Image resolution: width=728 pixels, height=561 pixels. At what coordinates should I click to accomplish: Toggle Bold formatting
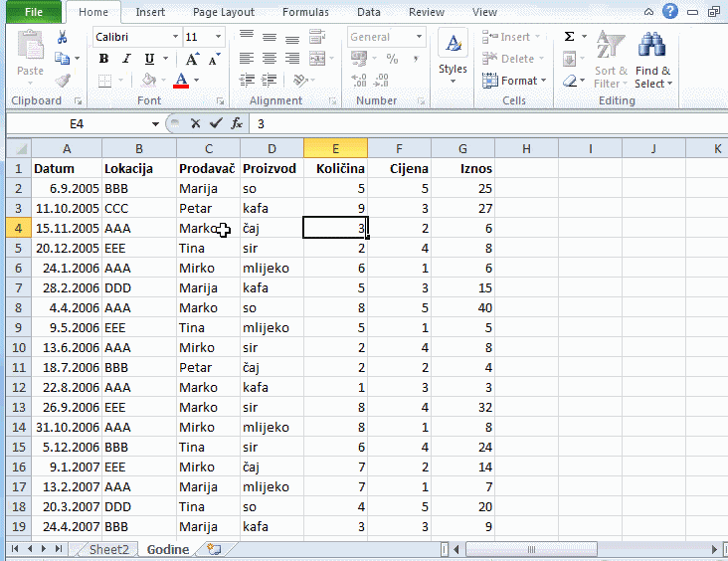pyautogui.click(x=103, y=59)
